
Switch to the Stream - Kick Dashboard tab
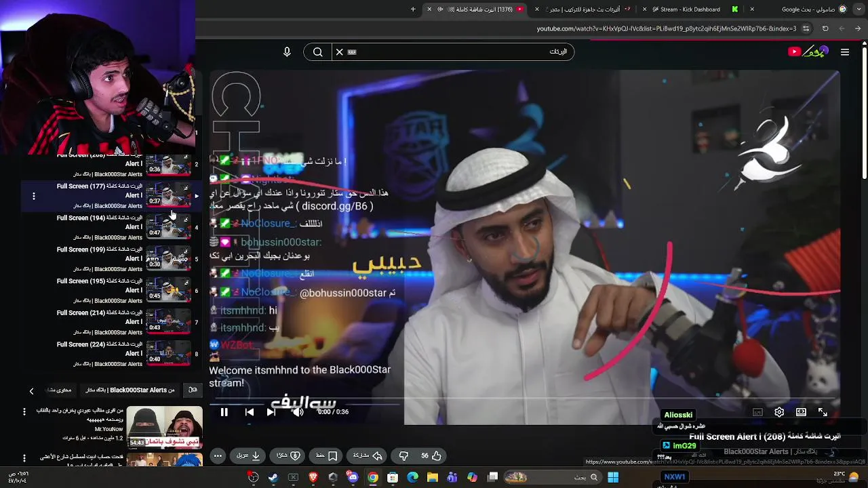coord(690,9)
